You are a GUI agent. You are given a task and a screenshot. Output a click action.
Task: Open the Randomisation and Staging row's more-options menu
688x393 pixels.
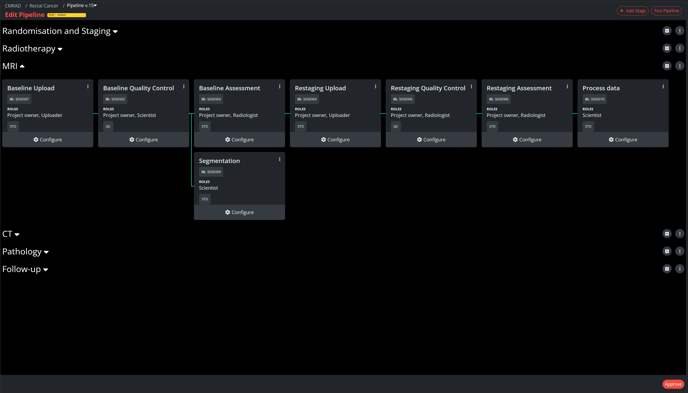click(680, 31)
